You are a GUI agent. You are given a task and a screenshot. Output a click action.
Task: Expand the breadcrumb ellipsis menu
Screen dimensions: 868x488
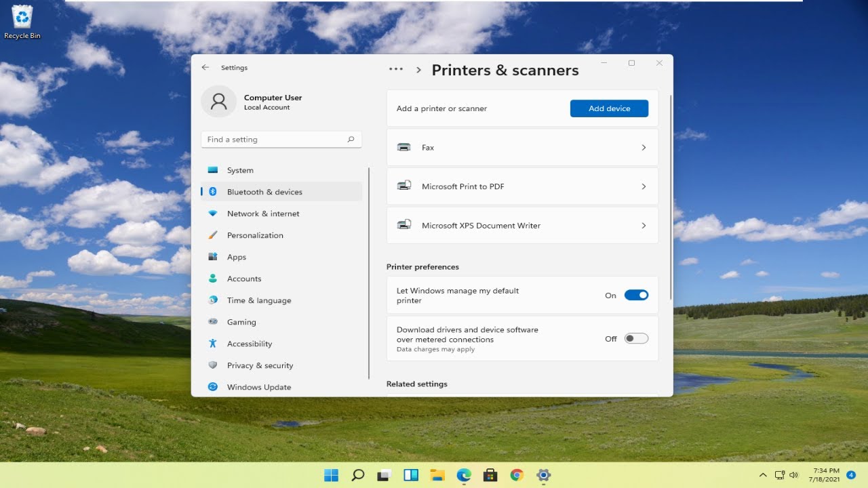point(396,69)
